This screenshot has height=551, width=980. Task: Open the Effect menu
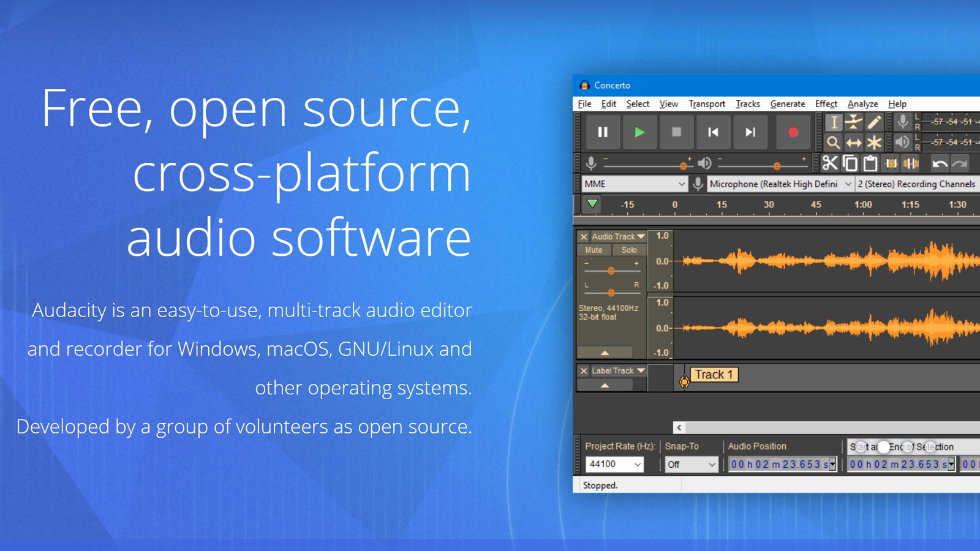[x=826, y=104]
